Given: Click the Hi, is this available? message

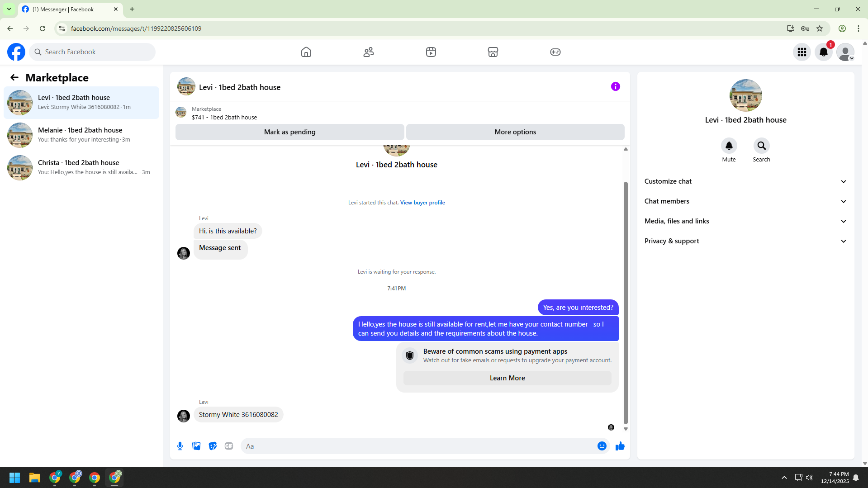Looking at the screenshot, I should click(x=228, y=231).
